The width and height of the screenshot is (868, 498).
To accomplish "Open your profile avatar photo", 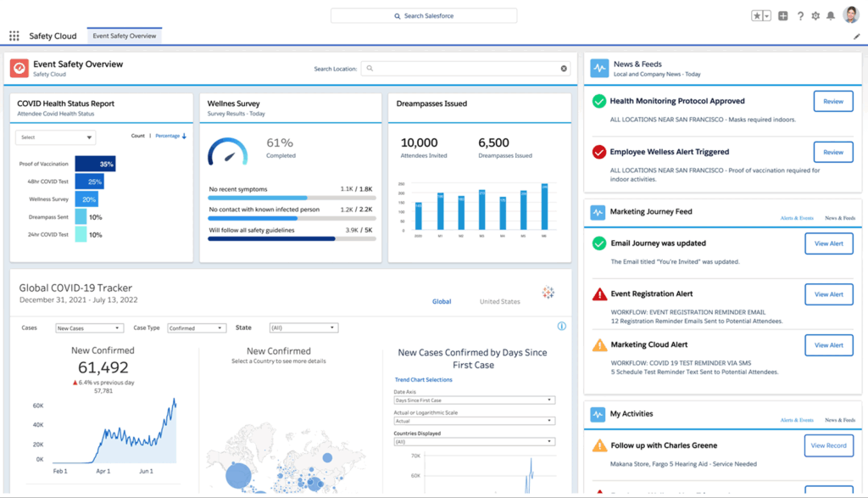I will point(850,14).
